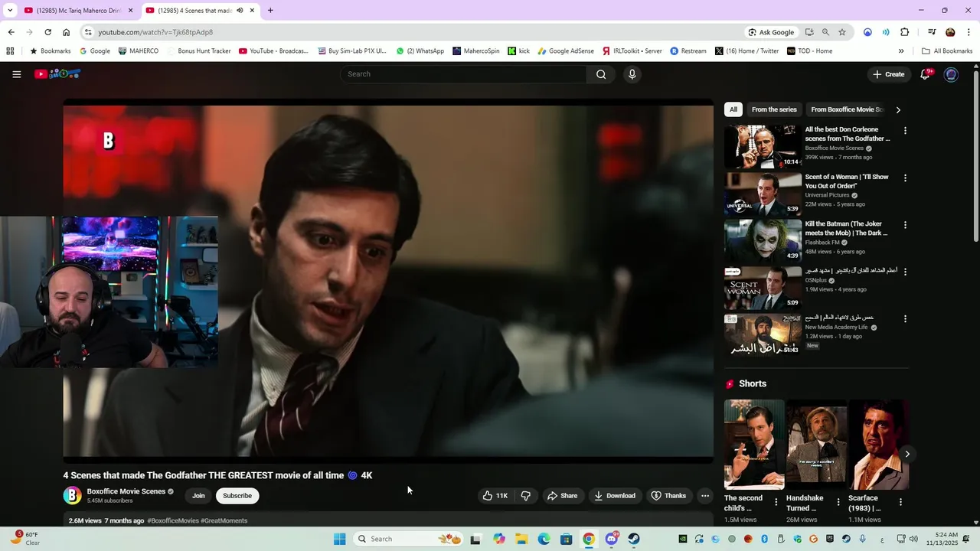
Task: Show next Shorts with right arrow
Action: click(x=907, y=454)
